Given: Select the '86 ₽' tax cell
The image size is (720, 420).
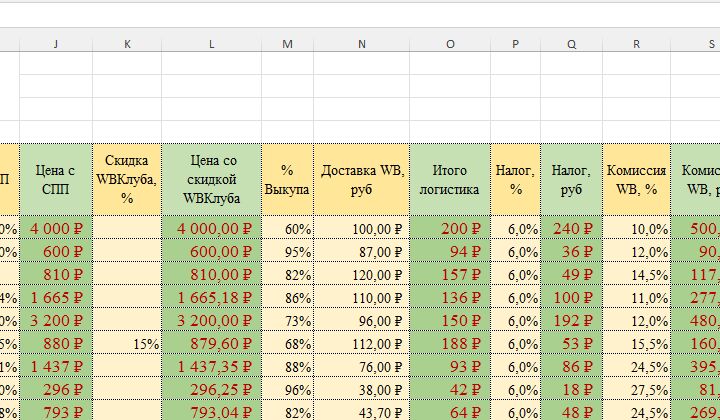Looking at the screenshot, I should coord(572,366).
